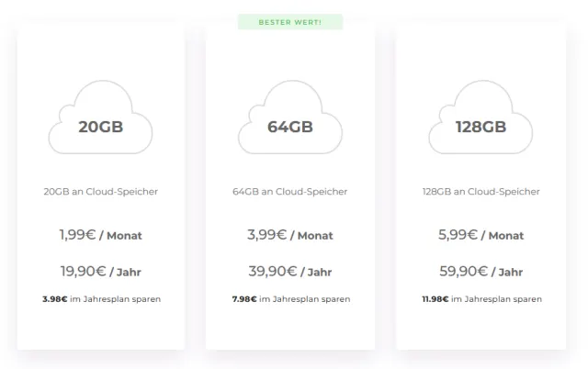The width and height of the screenshot is (588, 369).
Task: Click the 1,99€ / Monat price
Action: pos(100,235)
